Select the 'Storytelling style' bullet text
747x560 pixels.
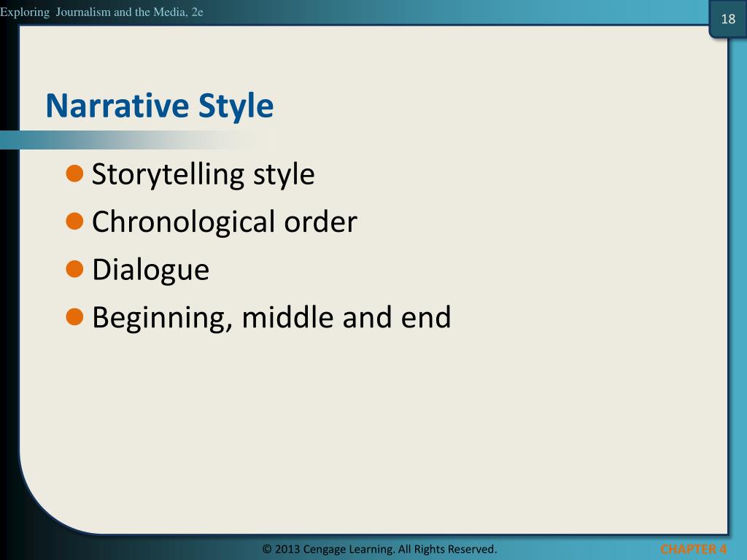pyautogui.click(x=203, y=175)
